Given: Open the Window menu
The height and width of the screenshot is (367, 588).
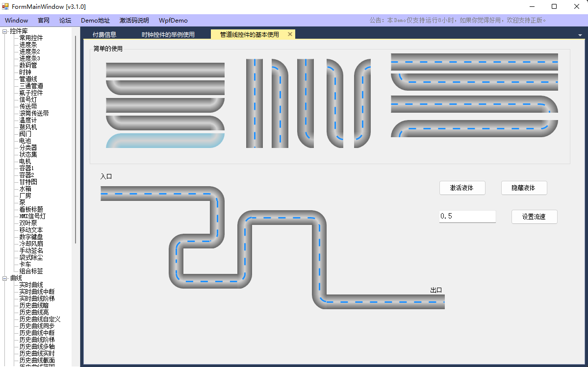Looking at the screenshot, I should coord(17,21).
